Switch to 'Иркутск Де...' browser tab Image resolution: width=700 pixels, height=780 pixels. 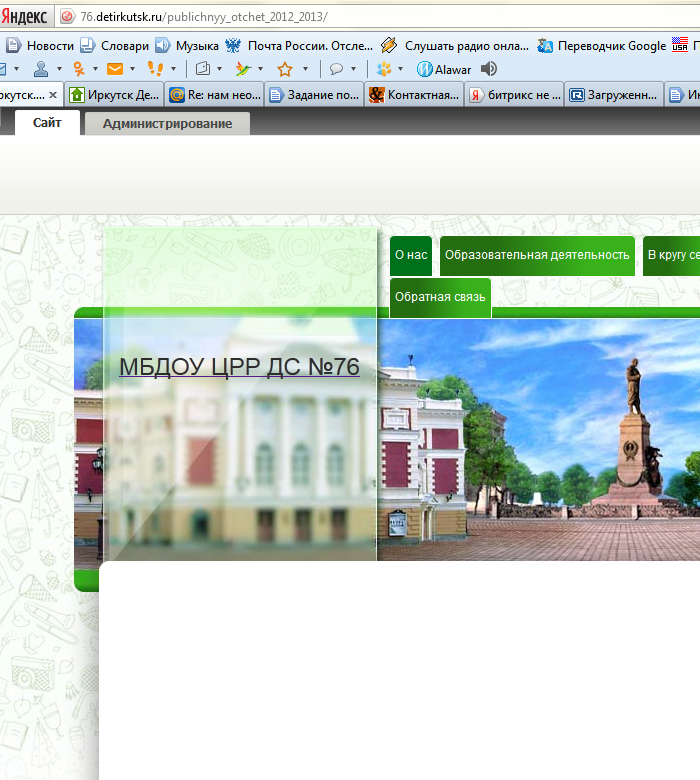[x=113, y=95]
